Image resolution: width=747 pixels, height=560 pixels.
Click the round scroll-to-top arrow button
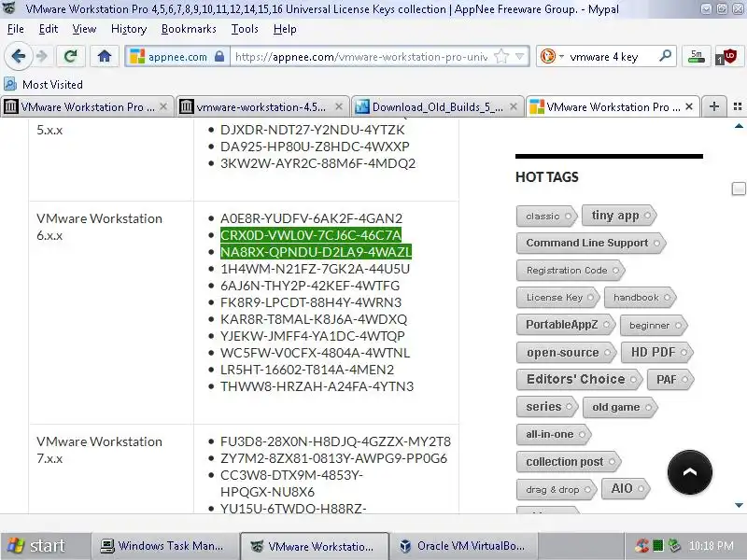689,472
